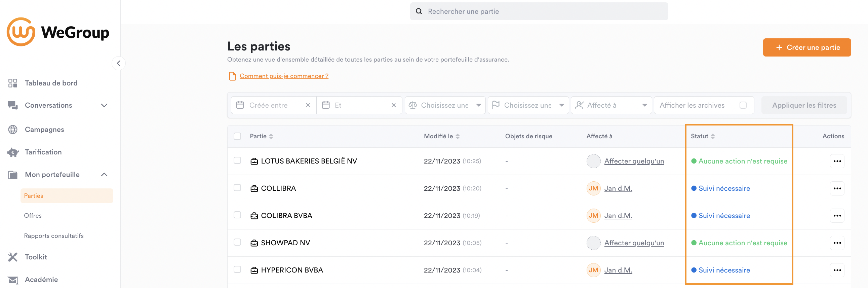Select Parties submenu item

67,196
